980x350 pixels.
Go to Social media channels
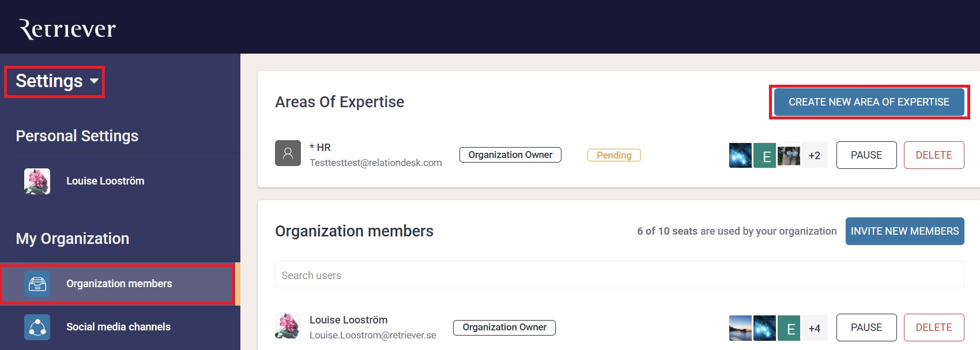click(x=118, y=327)
